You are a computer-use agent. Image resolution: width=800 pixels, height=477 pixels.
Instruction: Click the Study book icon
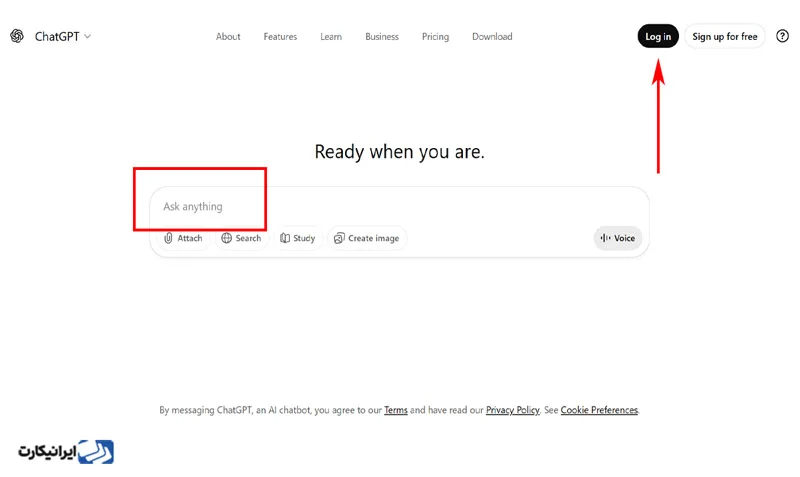(x=285, y=238)
